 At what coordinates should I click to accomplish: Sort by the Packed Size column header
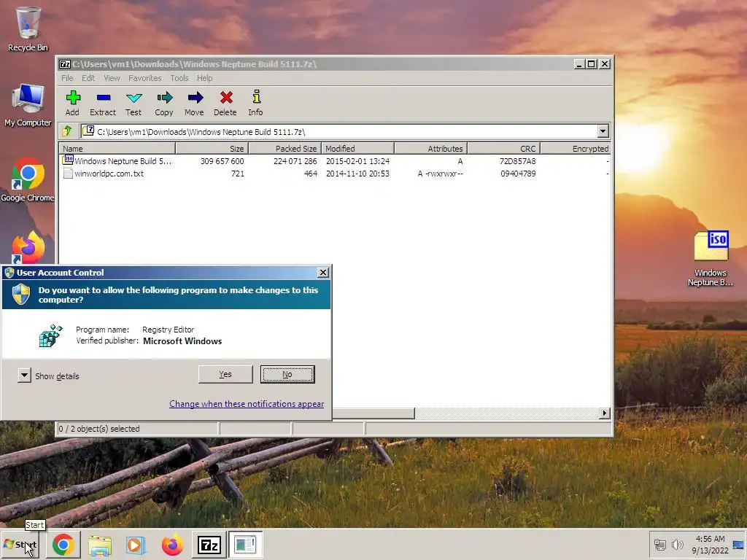(285, 149)
